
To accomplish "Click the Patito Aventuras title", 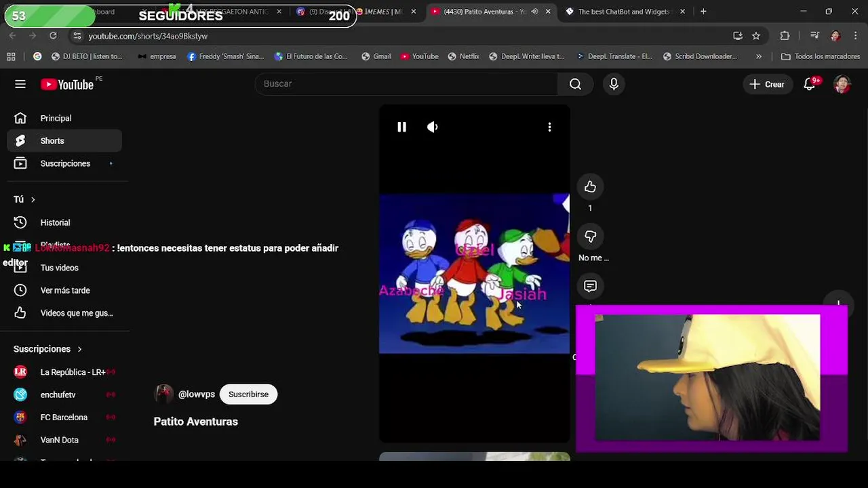I will tap(196, 422).
